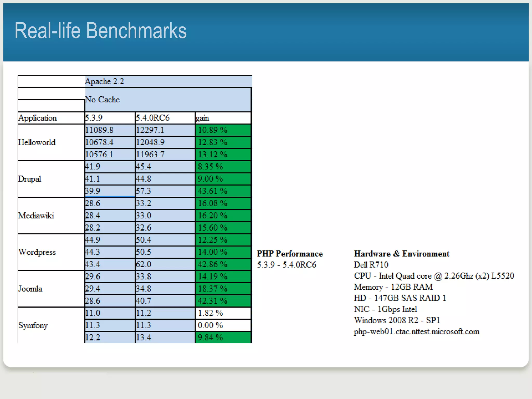Viewport: 532px width, 399px height.
Task: Click the 40.7 Joomla cell
Action: [x=165, y=301]
